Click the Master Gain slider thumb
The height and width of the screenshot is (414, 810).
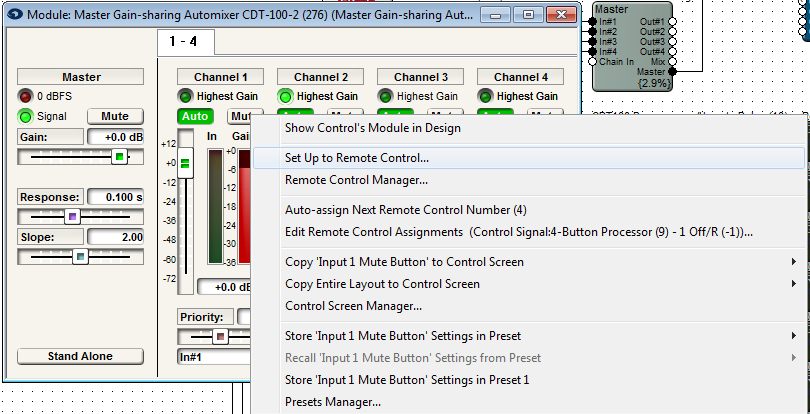coord(120,157)
